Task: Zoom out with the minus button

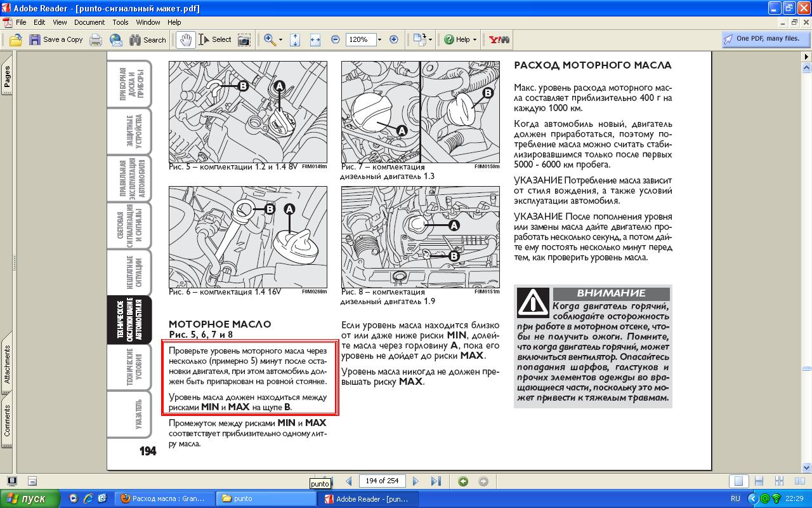Action: pos(335,39)
